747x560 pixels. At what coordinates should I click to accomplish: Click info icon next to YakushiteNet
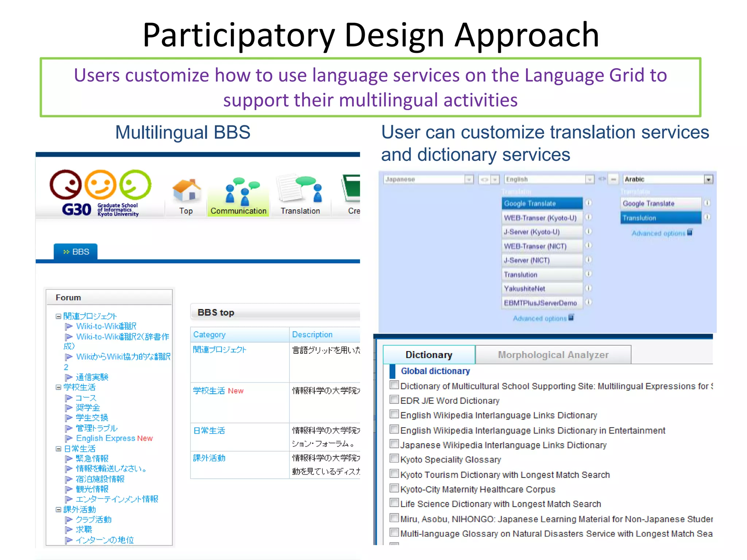pos(588,288)
